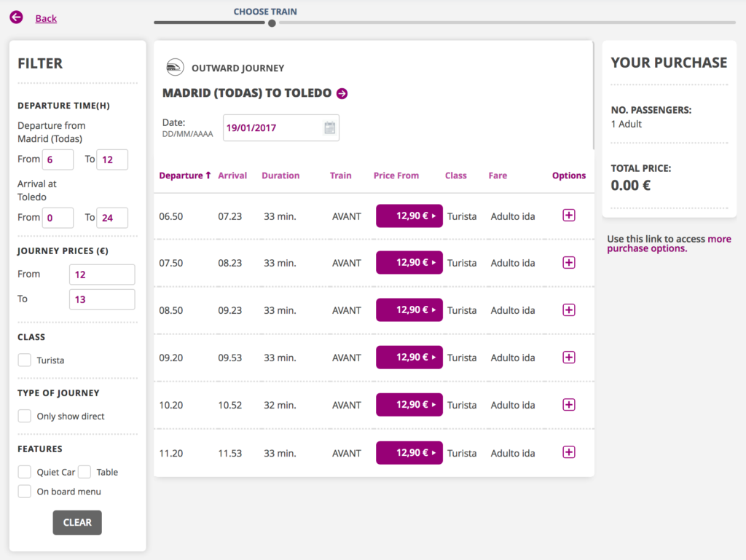
Task: Edit journey price From field
Action: coord(102,275)
